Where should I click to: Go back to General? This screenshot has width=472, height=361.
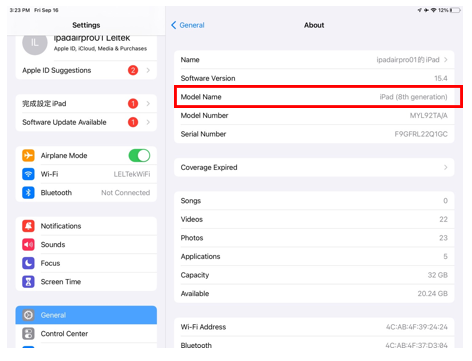click(x=188, y=25)
